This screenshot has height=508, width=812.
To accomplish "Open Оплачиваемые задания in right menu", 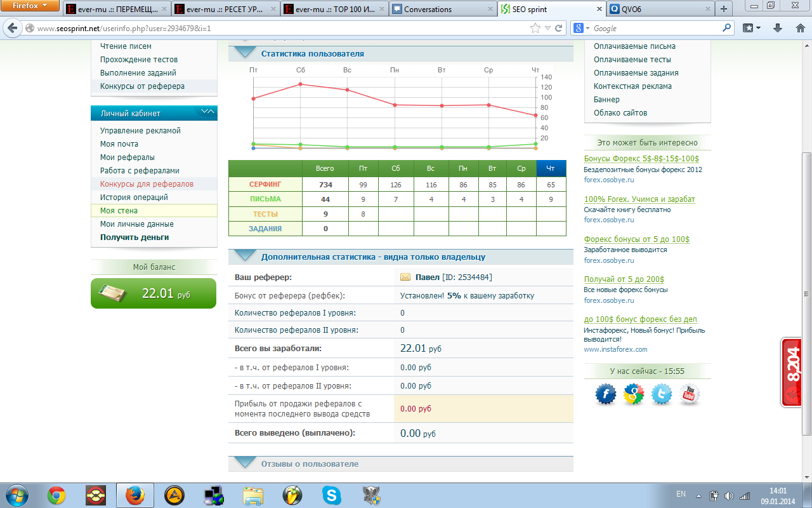I will (636, 72).
